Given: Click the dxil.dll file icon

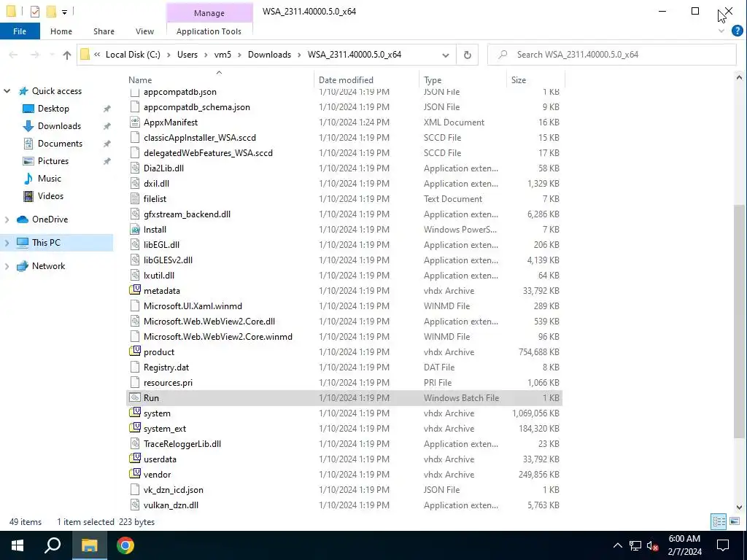Looking at the screenshot, I should (135, 183).
